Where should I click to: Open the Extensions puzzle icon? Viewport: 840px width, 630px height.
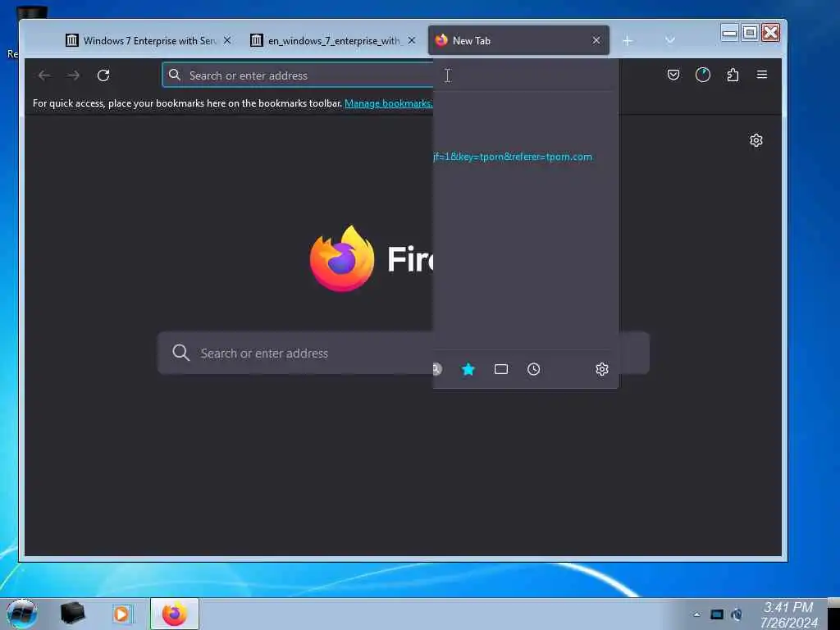tap(733, 75)
